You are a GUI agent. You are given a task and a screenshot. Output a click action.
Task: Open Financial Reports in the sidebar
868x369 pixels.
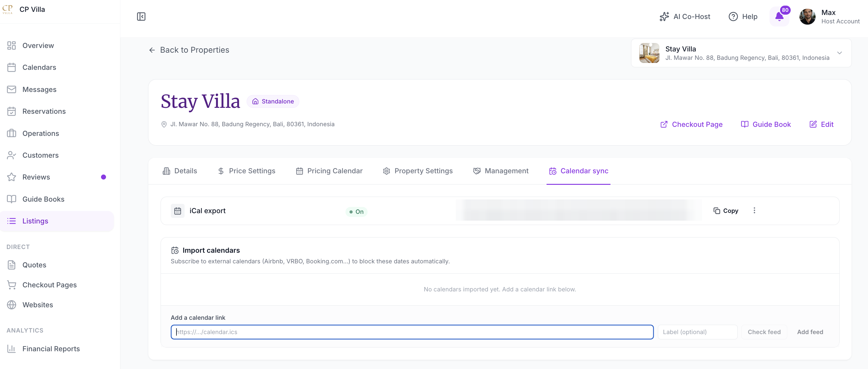[x=57, y=349]
